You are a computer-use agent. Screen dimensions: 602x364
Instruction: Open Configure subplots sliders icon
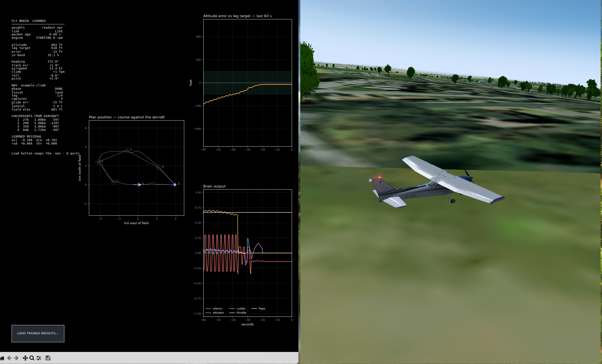[39, 358]
